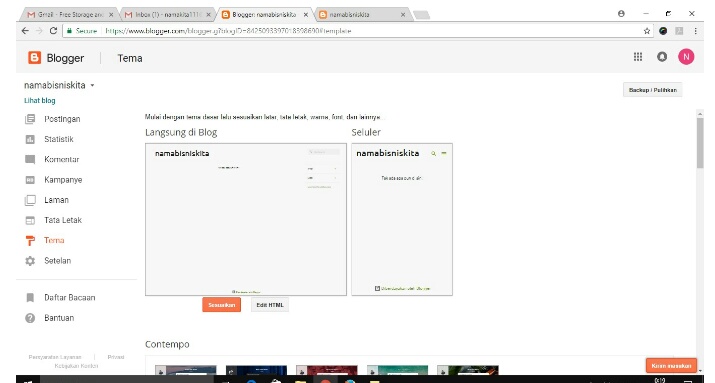Image resolution: width=715 pixels, height=383 pixels.
Task: Click the Langsung di Blog preview
Action: (x=246, y=219)
